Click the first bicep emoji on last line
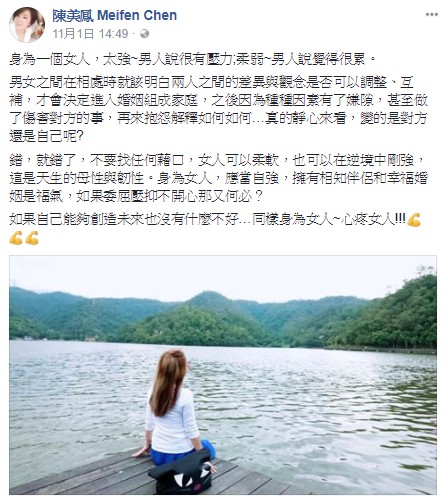The height and width of the screenshot is (496, 445). click(x=16, y=238)
